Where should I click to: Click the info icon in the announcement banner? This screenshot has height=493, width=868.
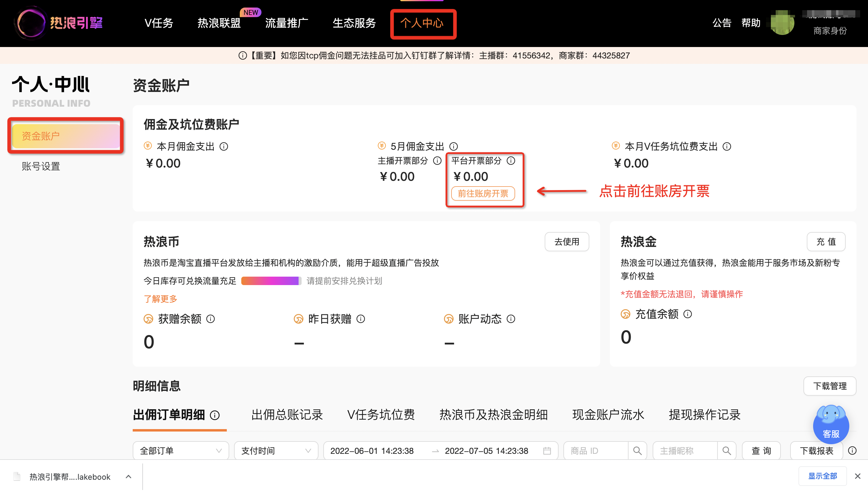pos(242,55)
